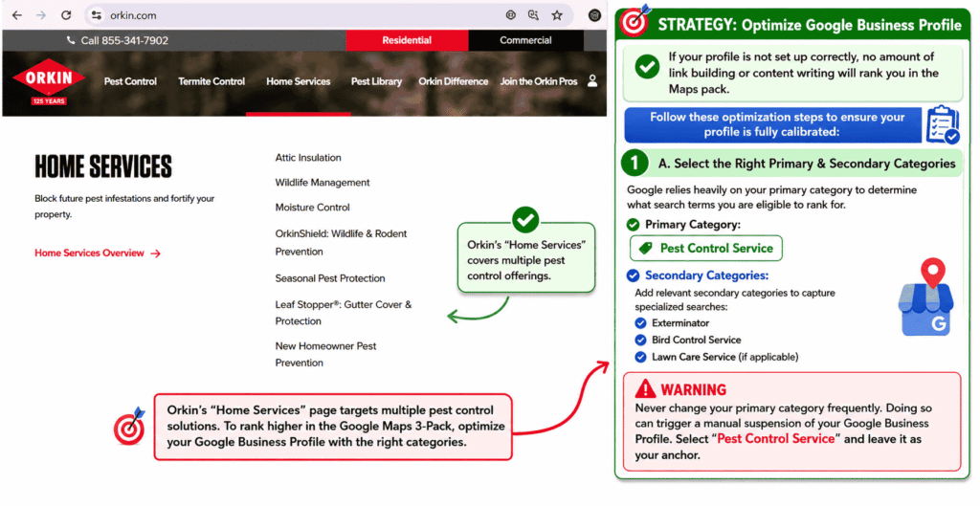Reload the orkin.com page

tap(66, 15)
